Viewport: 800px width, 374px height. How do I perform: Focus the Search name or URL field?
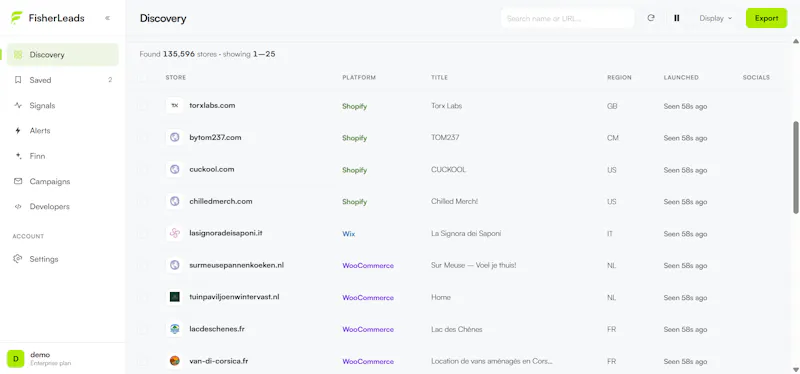[x=567, y=18]
